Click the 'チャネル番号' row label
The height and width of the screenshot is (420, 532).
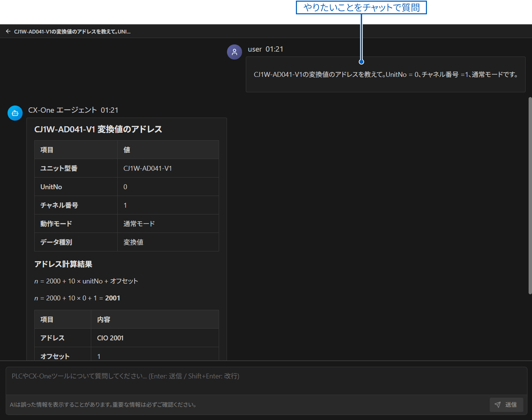76,205
